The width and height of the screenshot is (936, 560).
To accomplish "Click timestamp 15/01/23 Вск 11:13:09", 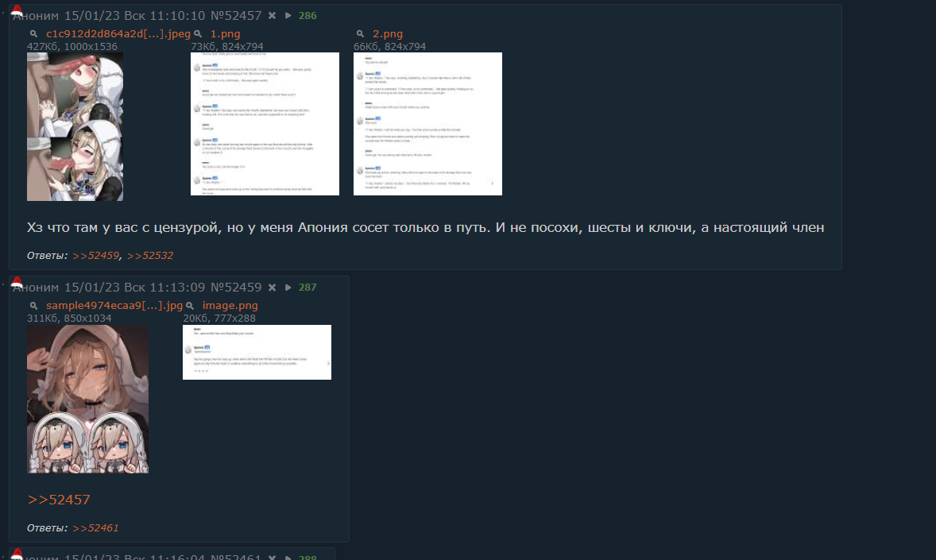I will point(134,288).
